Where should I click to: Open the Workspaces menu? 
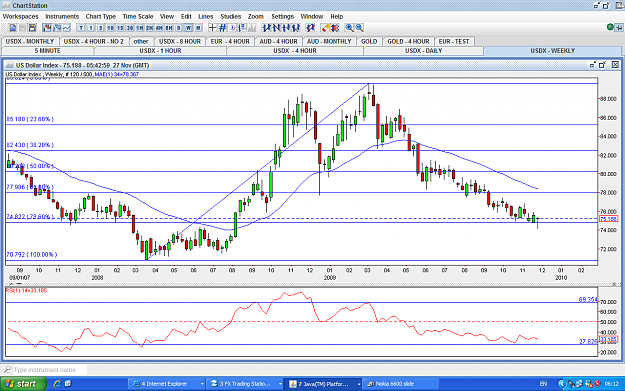[x=21, y=16]
